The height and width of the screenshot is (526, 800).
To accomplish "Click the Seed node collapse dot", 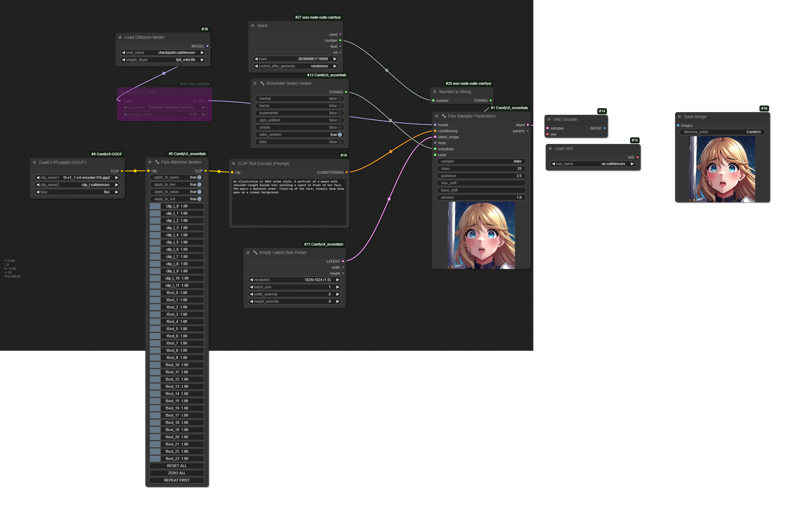I will (x=253, y=25).
